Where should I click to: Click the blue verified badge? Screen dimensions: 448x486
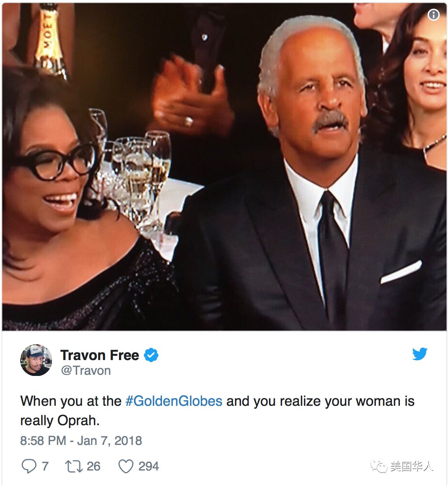[151, 355]
